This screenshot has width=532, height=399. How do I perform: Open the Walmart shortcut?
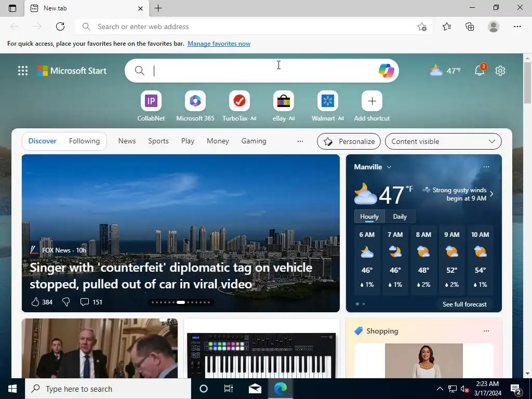[x=328, y=106]
